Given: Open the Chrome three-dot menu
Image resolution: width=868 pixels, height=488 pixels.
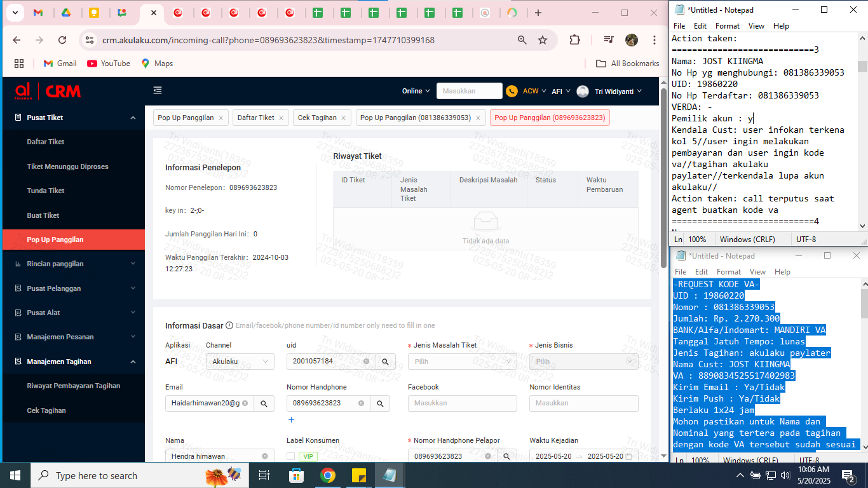Looking at the screenshot, I should 654,40.
